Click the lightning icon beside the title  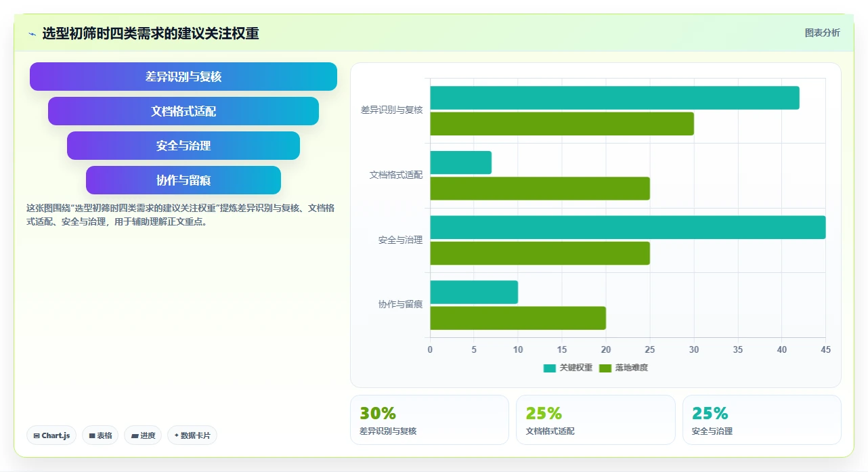point(32,34)
